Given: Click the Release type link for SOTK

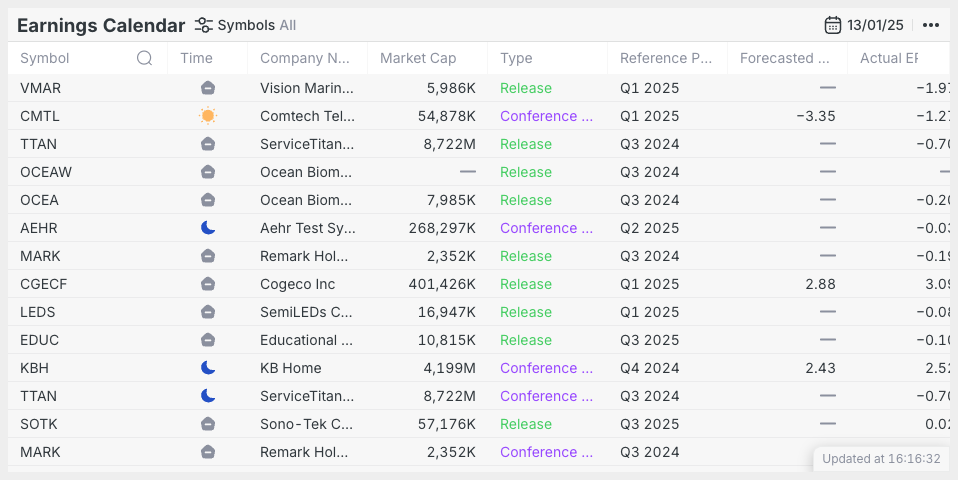Looking at the screenshot, I should [526, 424].
